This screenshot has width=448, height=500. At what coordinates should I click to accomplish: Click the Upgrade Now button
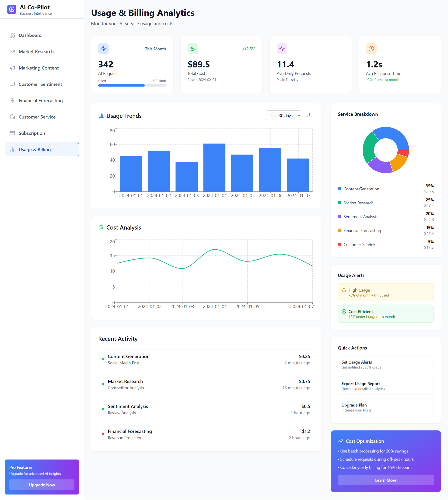tap(42, 485)
